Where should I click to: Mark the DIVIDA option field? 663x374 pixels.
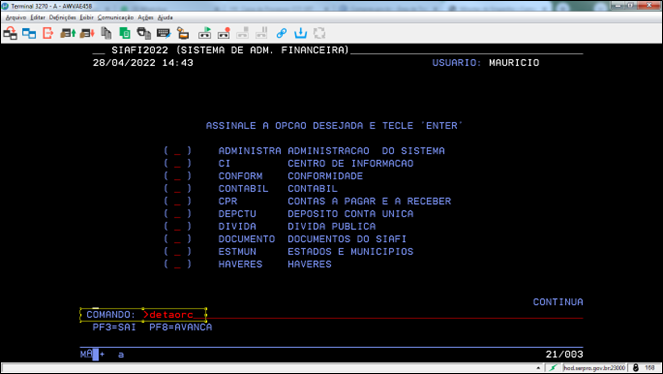pyautogui.click(x=178, y=227)
